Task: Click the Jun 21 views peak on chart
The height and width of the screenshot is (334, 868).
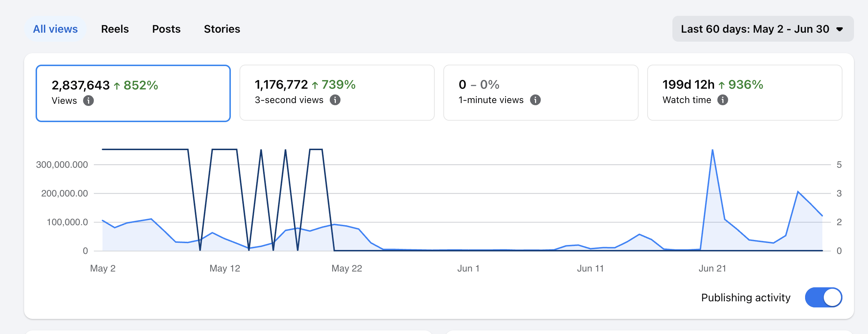Action: (x=712, y=150)
